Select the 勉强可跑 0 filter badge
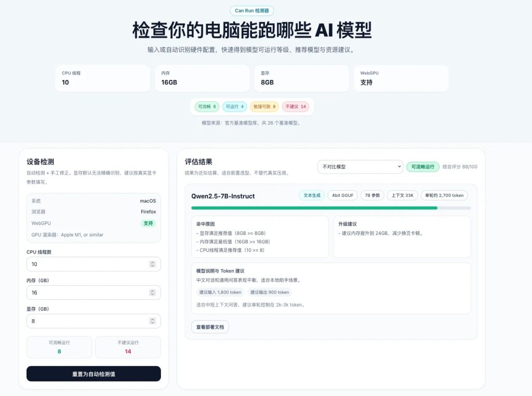 pos(264,106)
